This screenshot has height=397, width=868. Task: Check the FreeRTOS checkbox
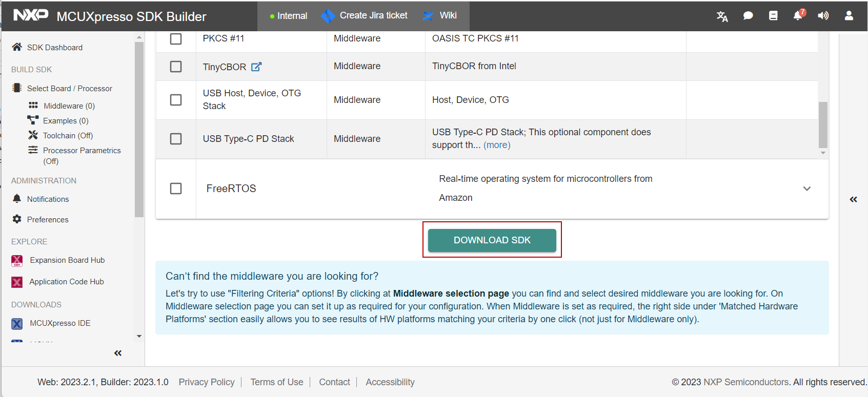176,189
